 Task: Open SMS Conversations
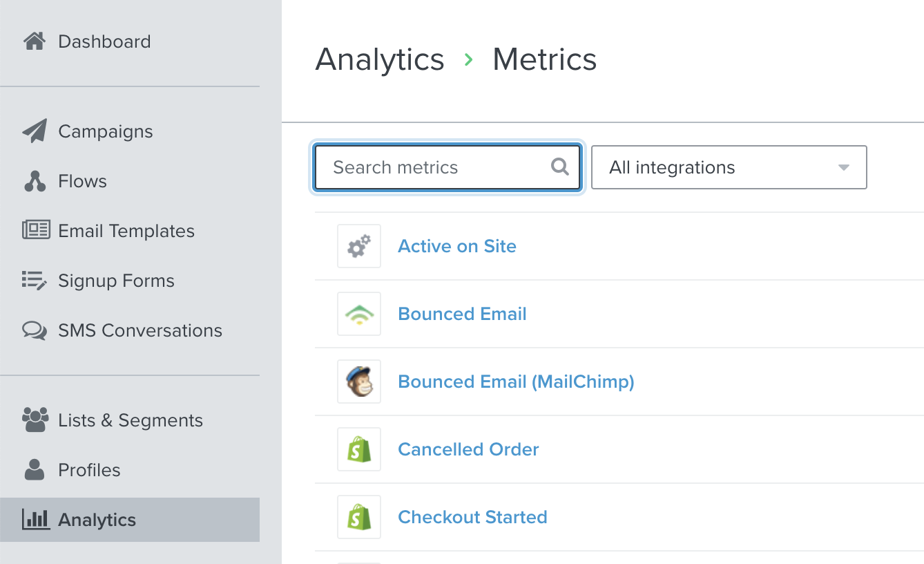139,330
